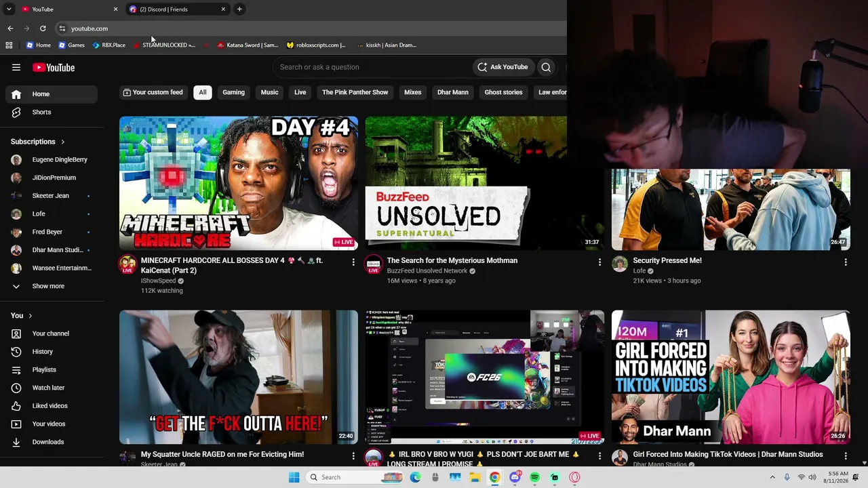
Task: Open Eugene DingleBerry subscription
Action: click(52, 160)
